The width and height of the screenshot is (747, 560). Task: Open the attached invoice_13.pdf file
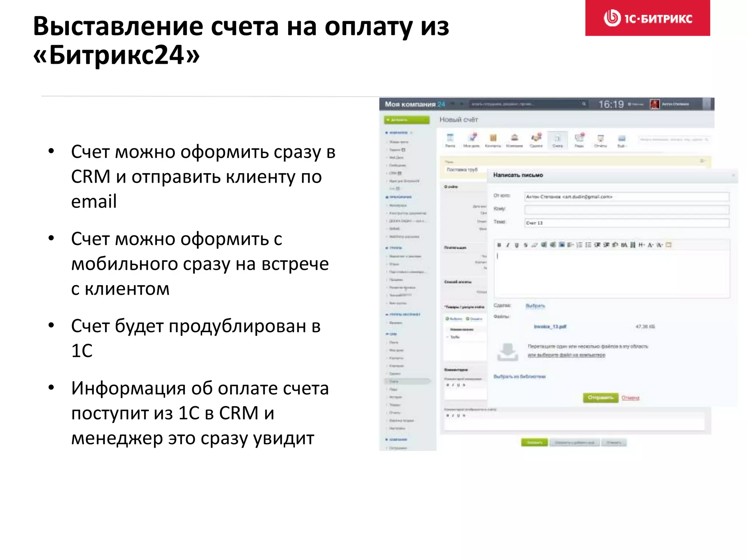(550, 327)
